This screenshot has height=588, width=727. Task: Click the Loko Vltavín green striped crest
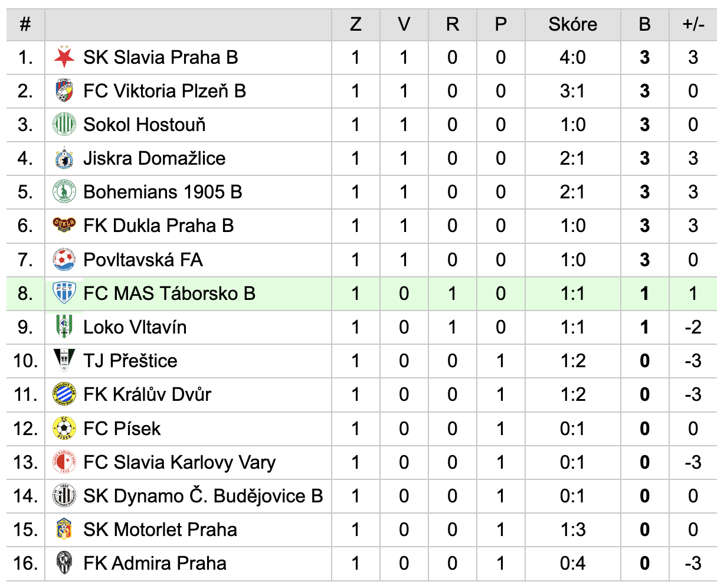(64, 327)
